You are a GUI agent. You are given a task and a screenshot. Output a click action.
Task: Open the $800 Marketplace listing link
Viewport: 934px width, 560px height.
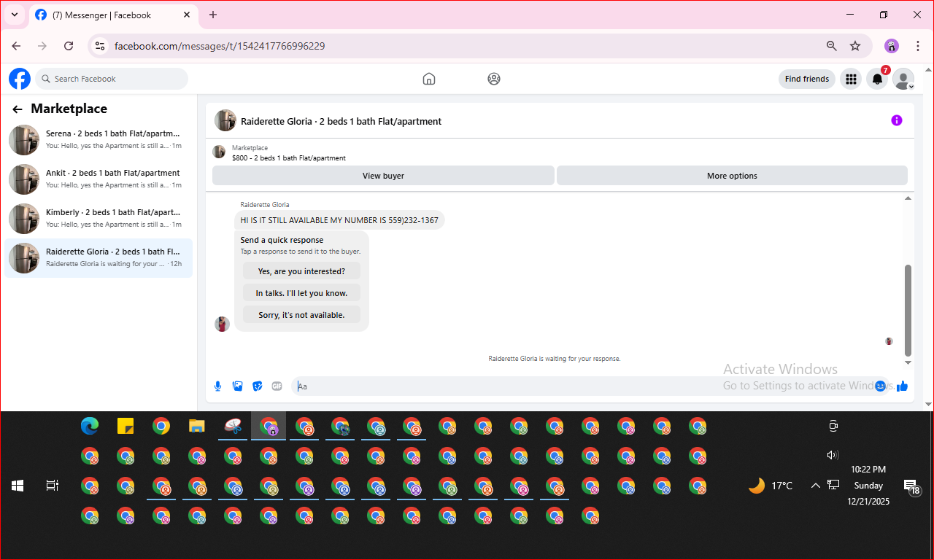[289, 157]
